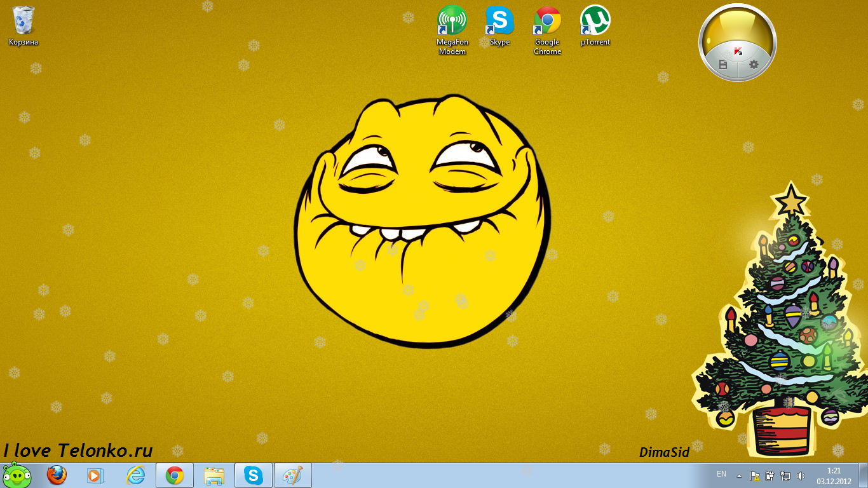Click the Show Desktop strip
Image resolution: width=868 pixels, height=488 pixels.
pos(863,475)
